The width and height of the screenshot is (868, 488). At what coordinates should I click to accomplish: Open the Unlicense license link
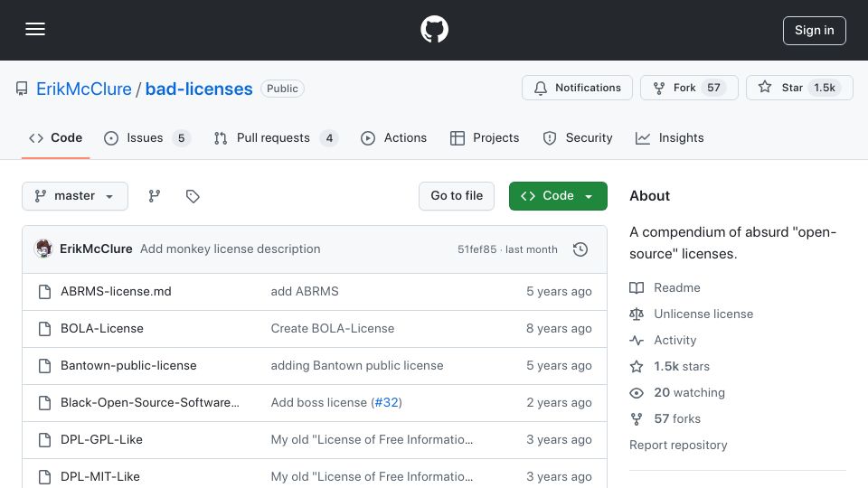(703, 314)
